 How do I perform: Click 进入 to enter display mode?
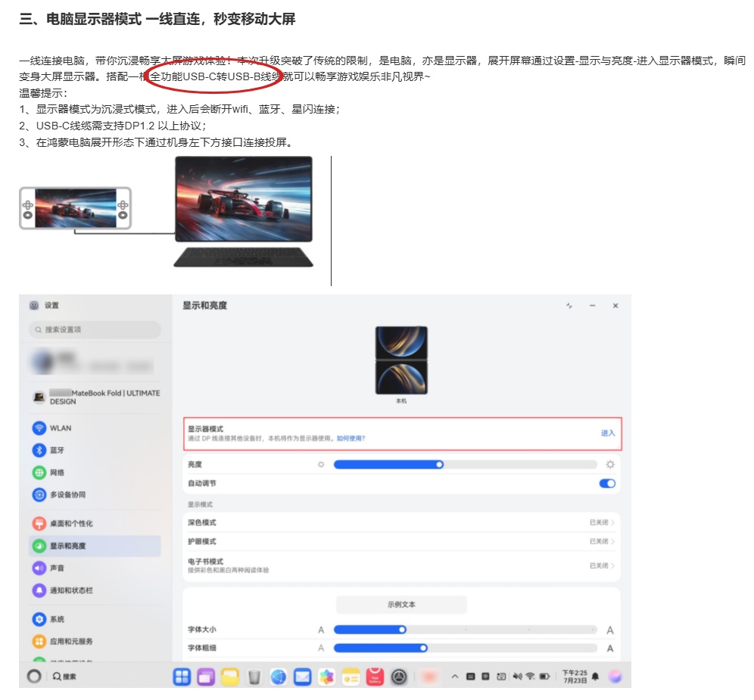tap(608, 433)
